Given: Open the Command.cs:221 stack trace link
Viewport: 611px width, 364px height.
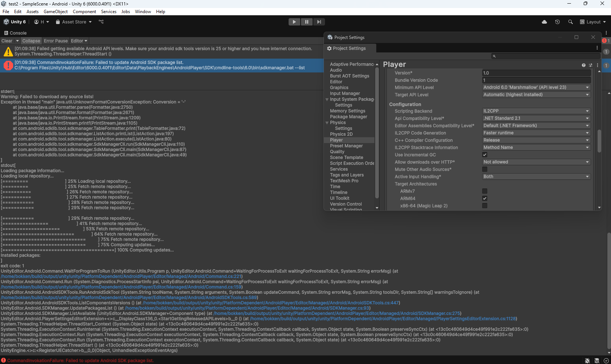Looking at the screenshot, I should 122,276.
